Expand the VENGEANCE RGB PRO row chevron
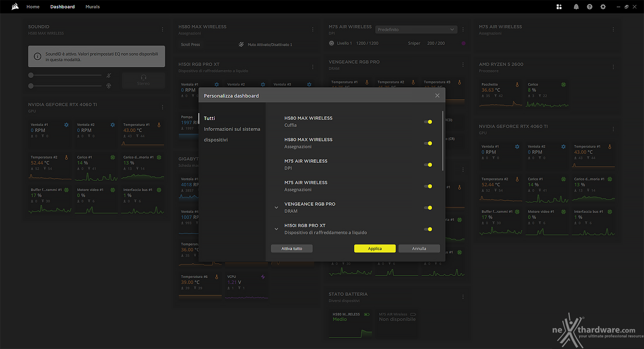Image resolution: width=644 pixels, height=349 pixels. pos(277,208)
